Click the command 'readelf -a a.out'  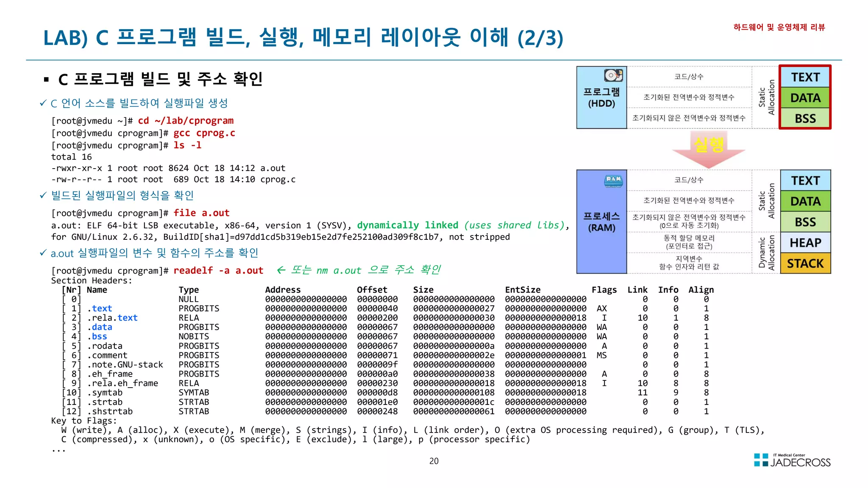coord(218,271)
